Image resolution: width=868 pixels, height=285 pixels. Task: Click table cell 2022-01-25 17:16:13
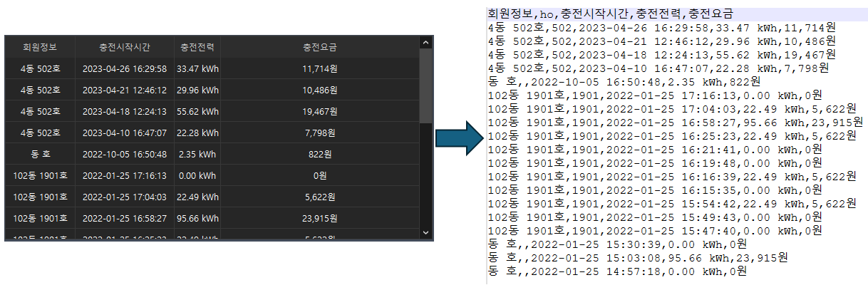tap(124, 175)
